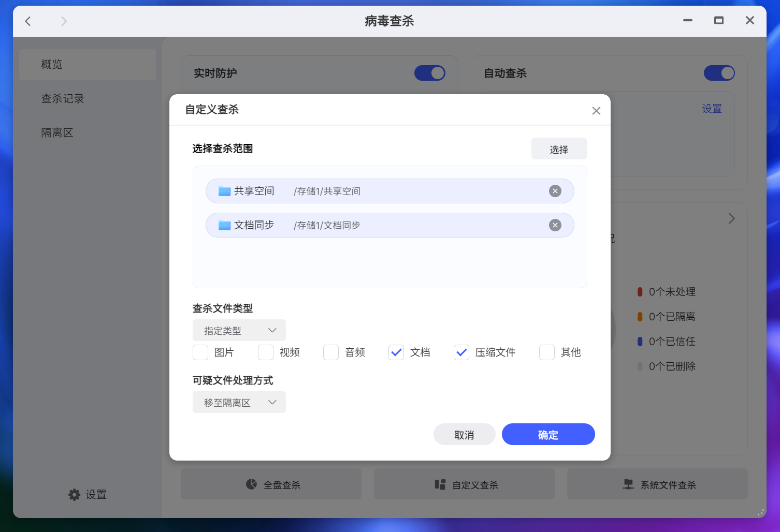Open the 概览 sidebar tab

click(88, 65)
